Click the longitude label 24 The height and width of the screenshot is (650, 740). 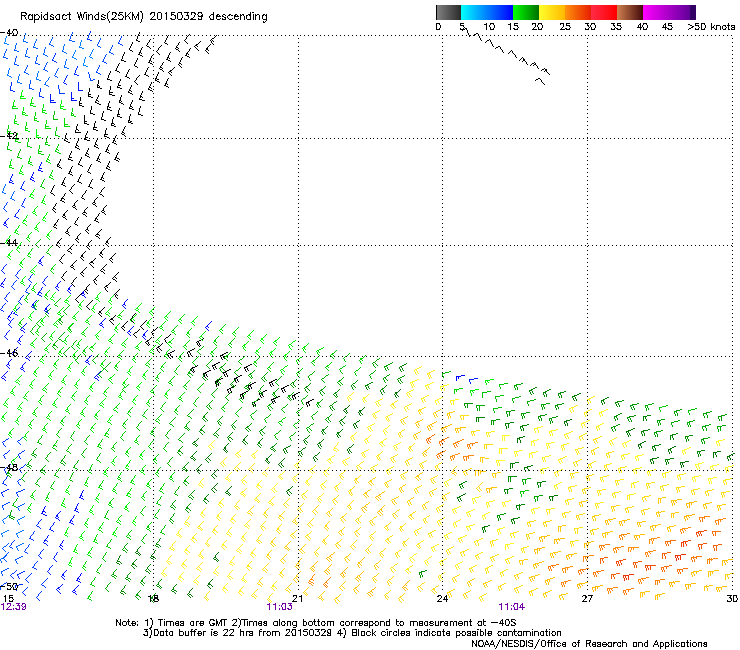pos(442,599)
